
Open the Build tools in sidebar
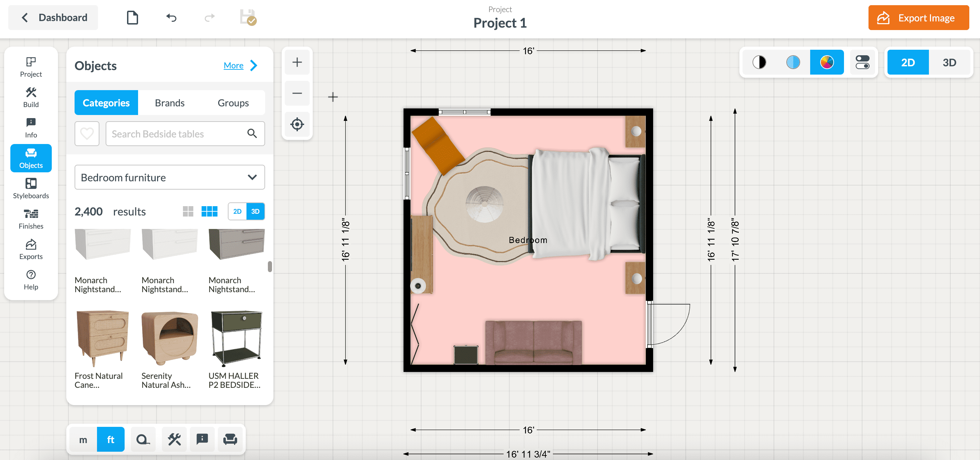31,97
